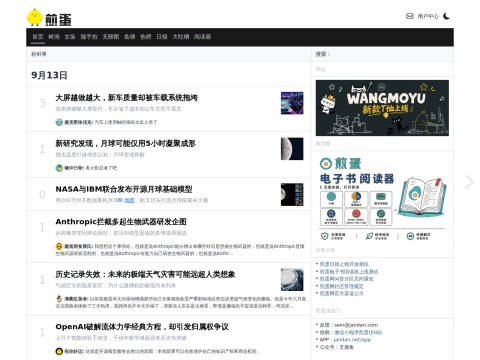Click the car dashboard article thumbnail
This screenshot has width=480, height=360.
point(292,103)
